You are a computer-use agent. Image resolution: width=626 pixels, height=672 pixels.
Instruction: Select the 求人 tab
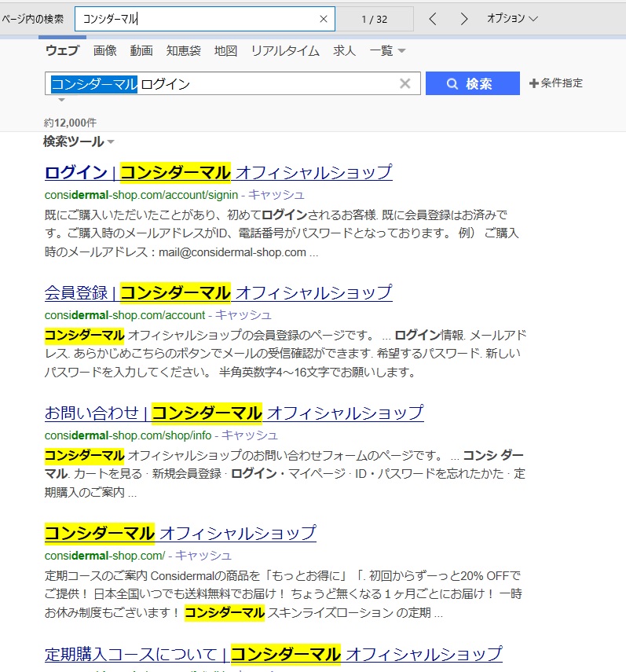[344, 51]
